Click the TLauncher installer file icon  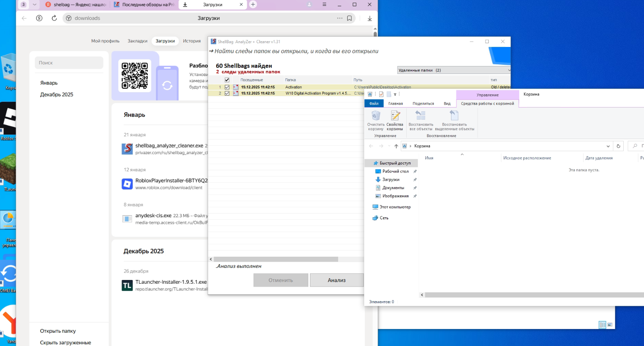(x=127, y=285)
